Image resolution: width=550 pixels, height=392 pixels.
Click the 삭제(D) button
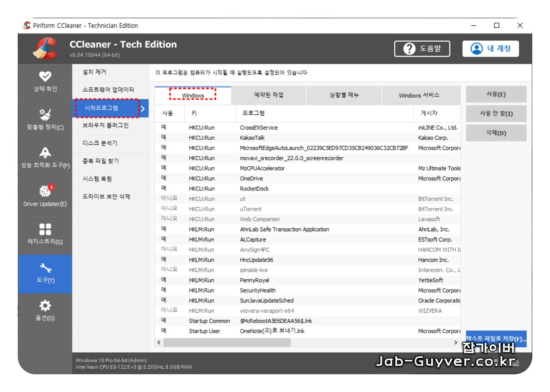pos(496,133)
